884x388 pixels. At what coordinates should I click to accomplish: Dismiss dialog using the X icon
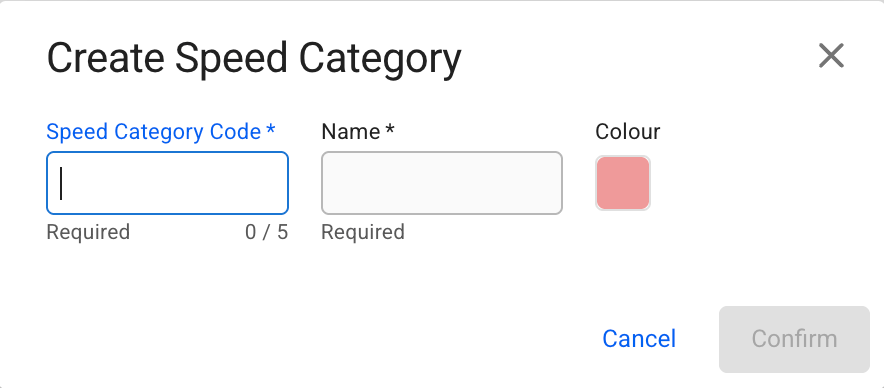tap(831, 56)
